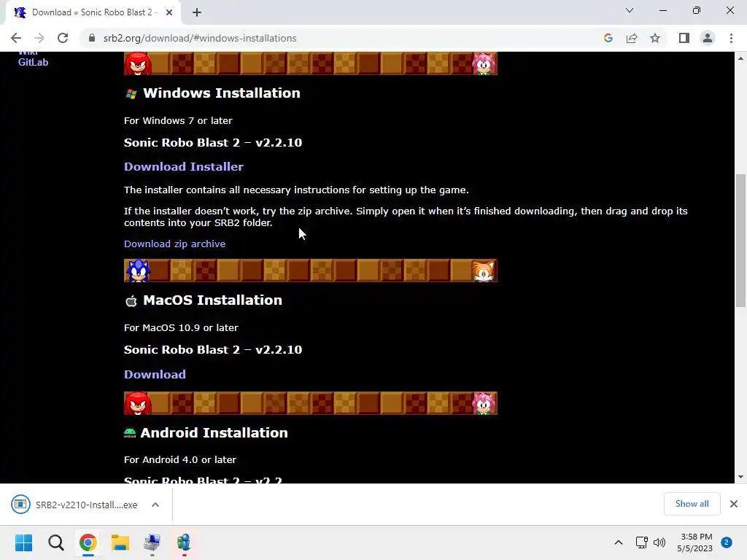
Task: Open the clock showing 3:58 PM
Action: click(695, 542)
